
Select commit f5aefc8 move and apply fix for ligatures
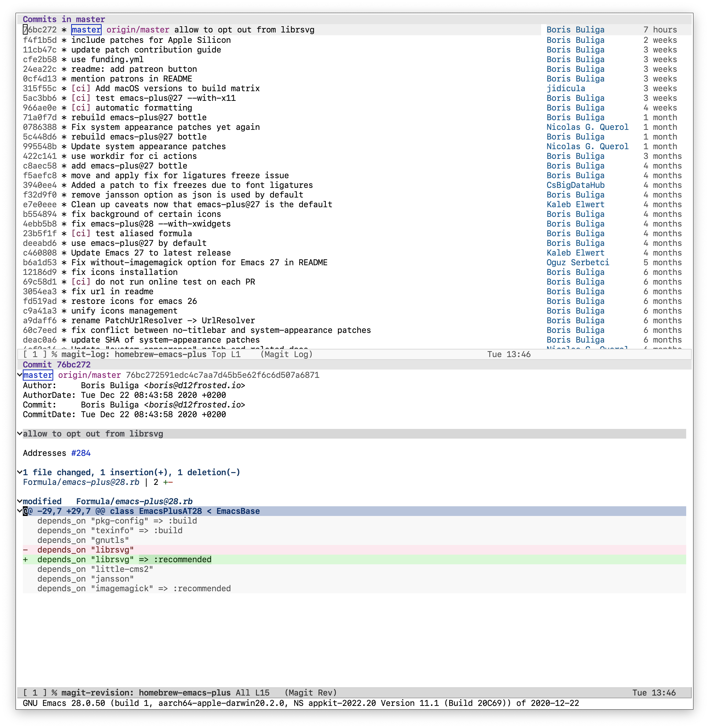point(155,175)
